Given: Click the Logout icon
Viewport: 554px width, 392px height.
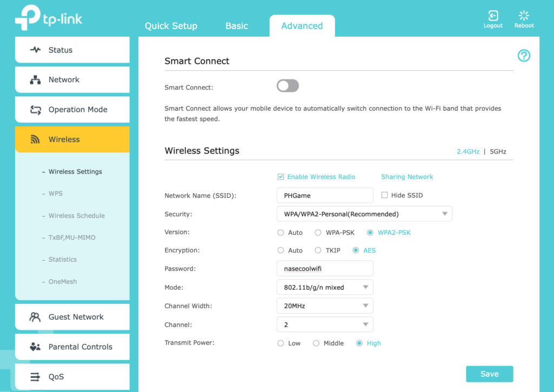Looking at the screenshot, I should 493,16.
